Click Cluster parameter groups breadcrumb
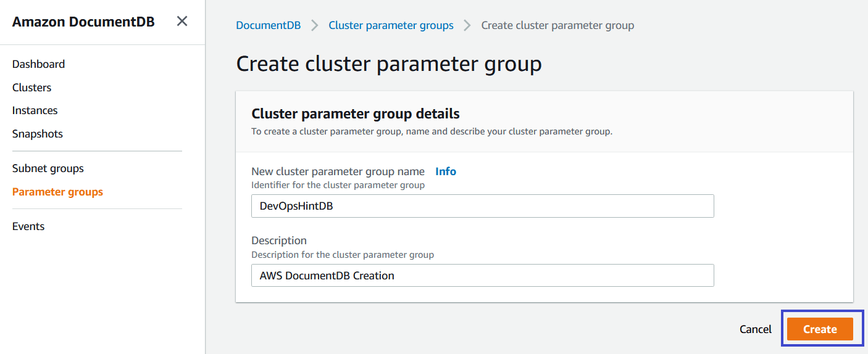868x354 pixels. pos(391,25)
